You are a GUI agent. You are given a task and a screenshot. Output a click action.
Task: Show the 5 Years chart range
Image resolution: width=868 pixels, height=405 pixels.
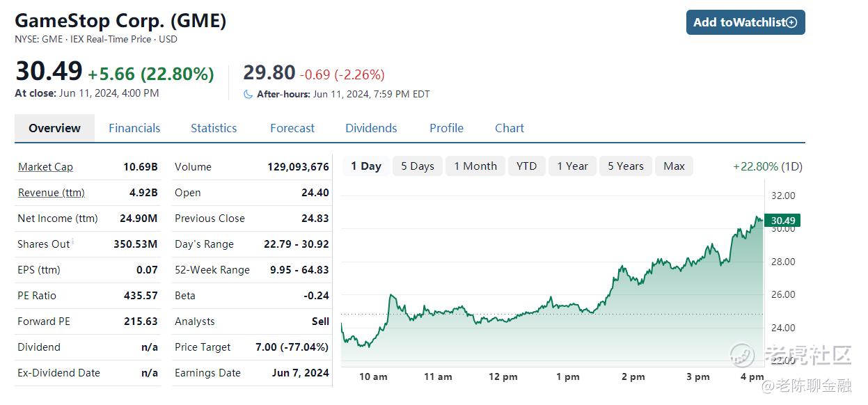(x=626, y=166)
